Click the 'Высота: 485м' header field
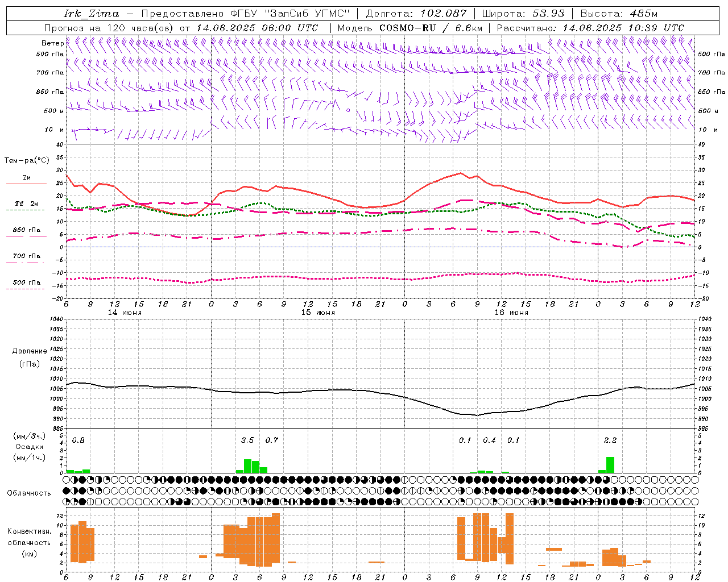 [x=619, y=14]
